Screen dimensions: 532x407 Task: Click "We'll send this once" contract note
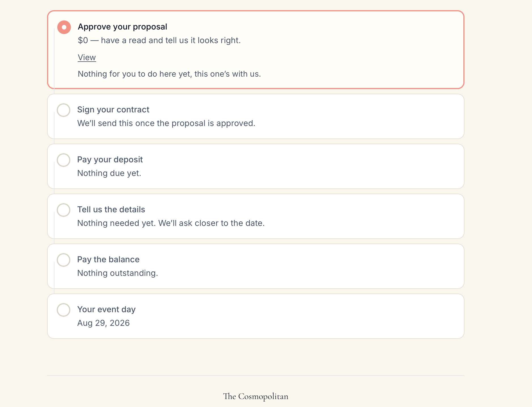click(x=166, y=123)
